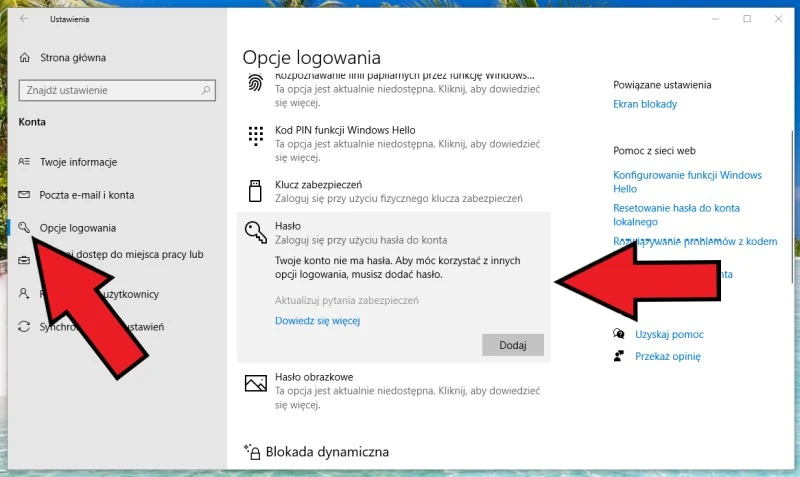Open Konfigurowanie funkcji Windows Hello link

(687, 181)
